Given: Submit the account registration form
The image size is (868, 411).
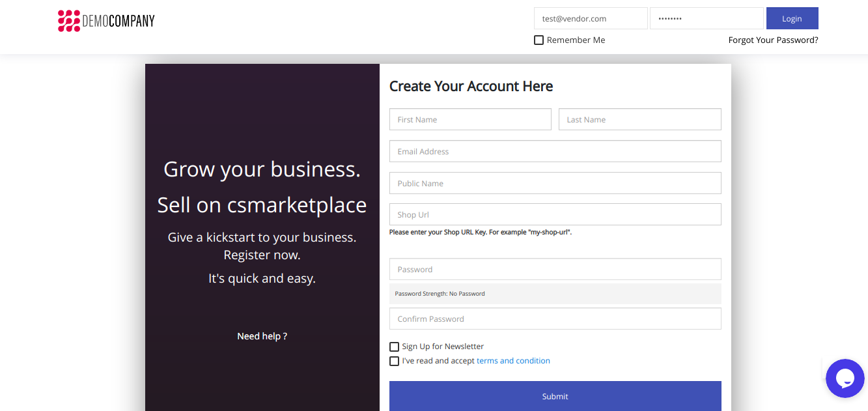Looking at the screenshot, I should coord(555,396).
